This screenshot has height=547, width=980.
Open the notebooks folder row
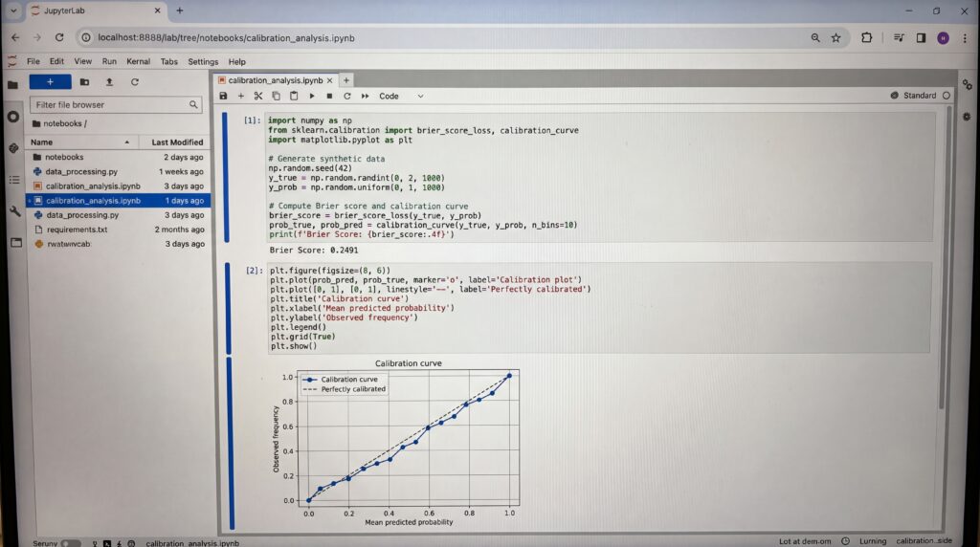[x=118, y=158]
